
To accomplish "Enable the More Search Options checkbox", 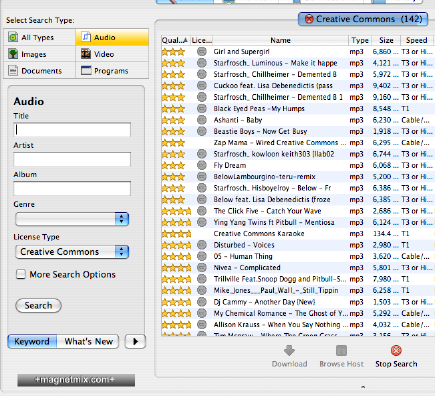I will (x=21, y=274).
